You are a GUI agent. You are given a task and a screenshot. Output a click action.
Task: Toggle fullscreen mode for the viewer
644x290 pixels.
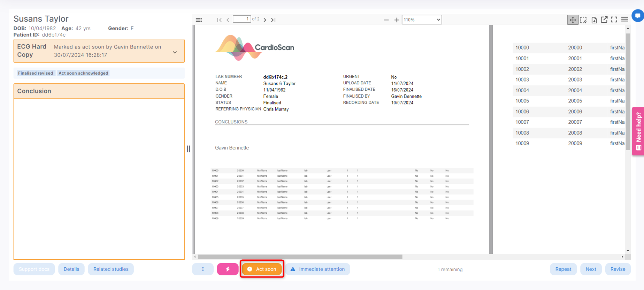[x=614, y=20]
